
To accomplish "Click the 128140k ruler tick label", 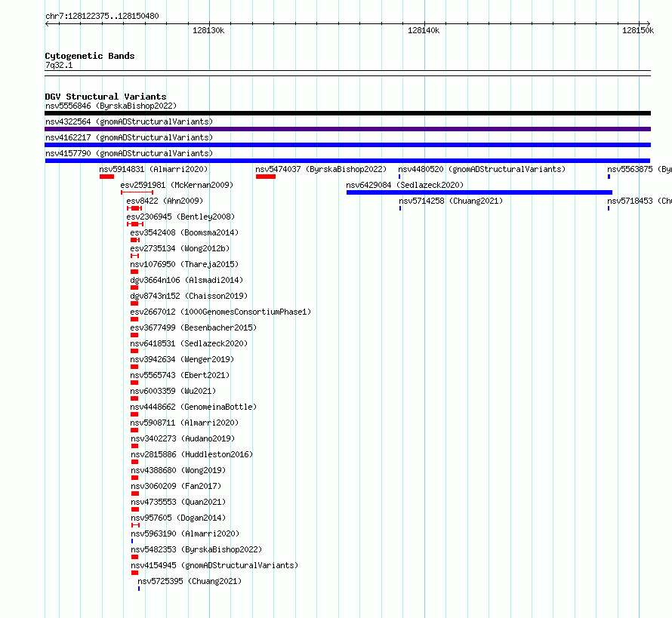I will 424,30.
